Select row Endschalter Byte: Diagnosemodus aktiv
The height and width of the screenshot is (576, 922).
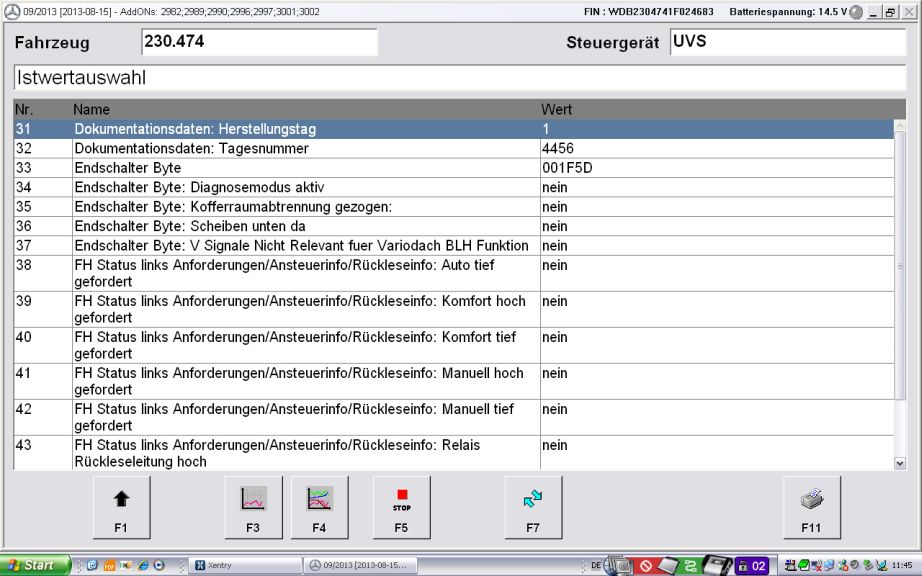pos(453,187)
